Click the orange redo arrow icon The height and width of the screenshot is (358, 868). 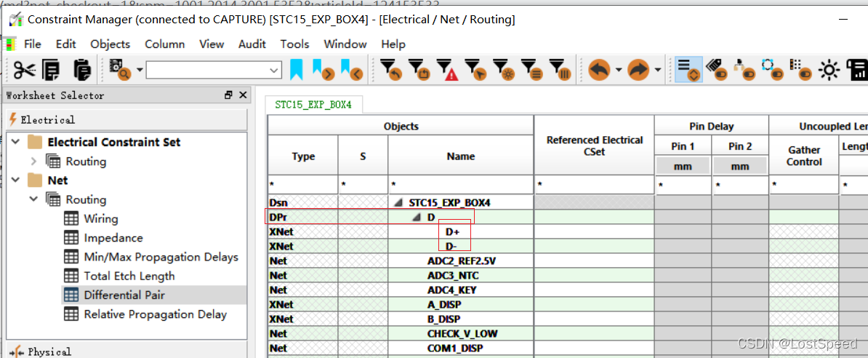pyautogui.click(x=638, y=71)
